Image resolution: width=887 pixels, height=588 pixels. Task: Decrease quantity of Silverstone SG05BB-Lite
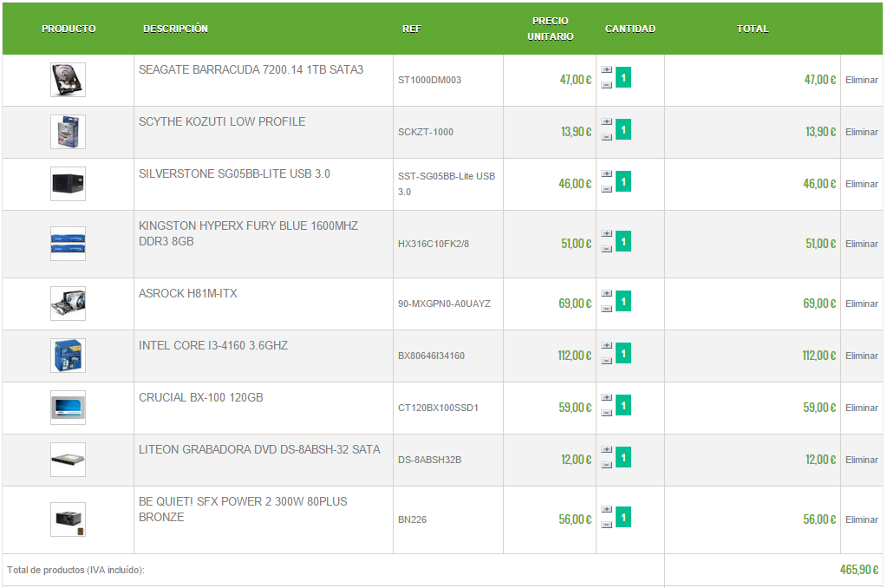tap(606, 190)
